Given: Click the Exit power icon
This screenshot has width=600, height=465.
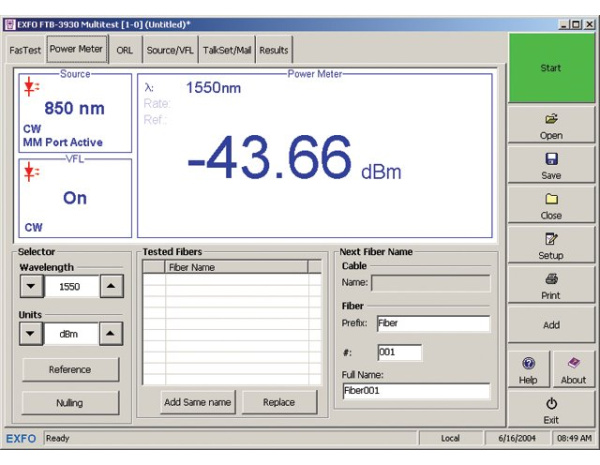Looking at the screenshot, I should (x=550, y=410).
